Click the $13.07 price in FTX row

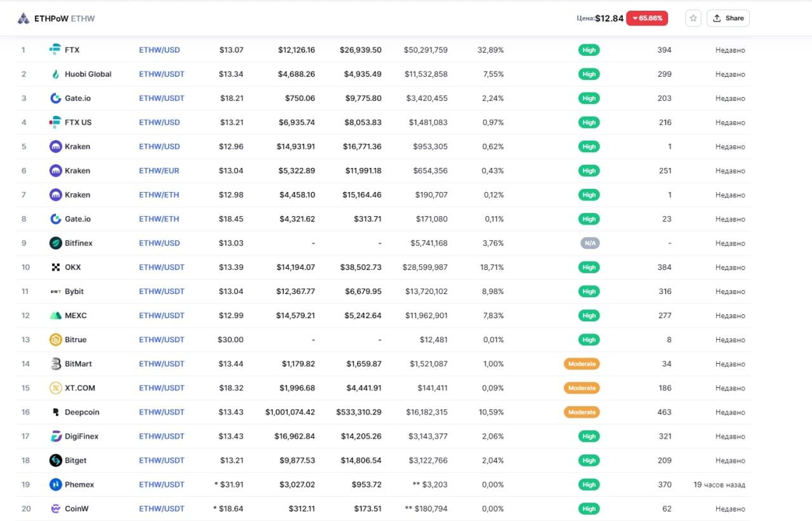(231, 50)
